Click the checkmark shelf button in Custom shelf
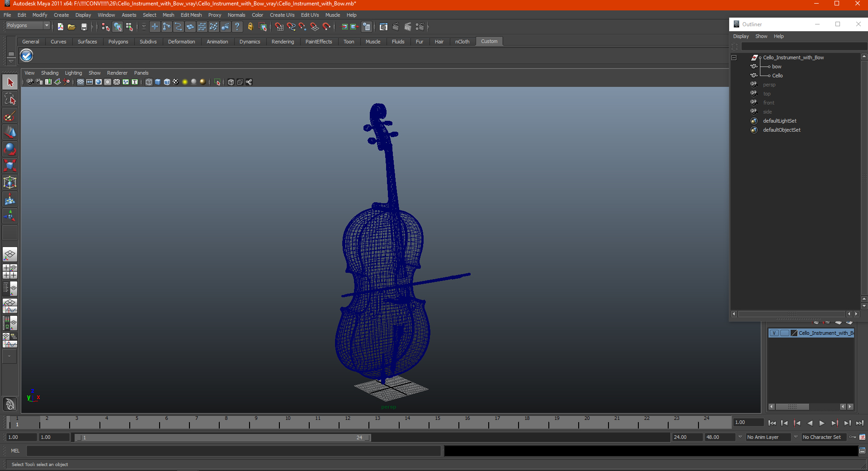Viewport: 868px width, 471px height. click(27, 56)
